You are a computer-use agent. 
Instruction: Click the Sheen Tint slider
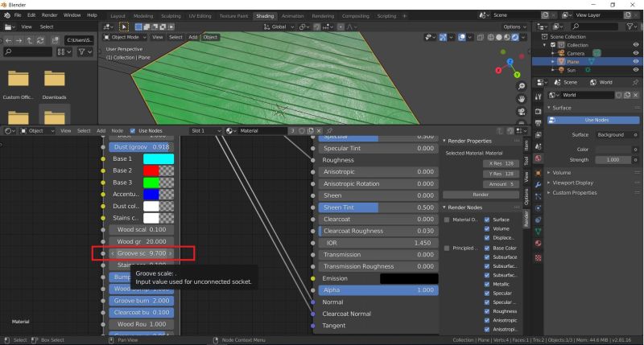pos(378,207)
